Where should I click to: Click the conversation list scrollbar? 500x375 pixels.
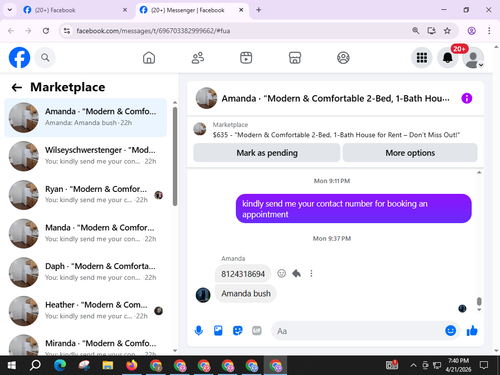175,156
